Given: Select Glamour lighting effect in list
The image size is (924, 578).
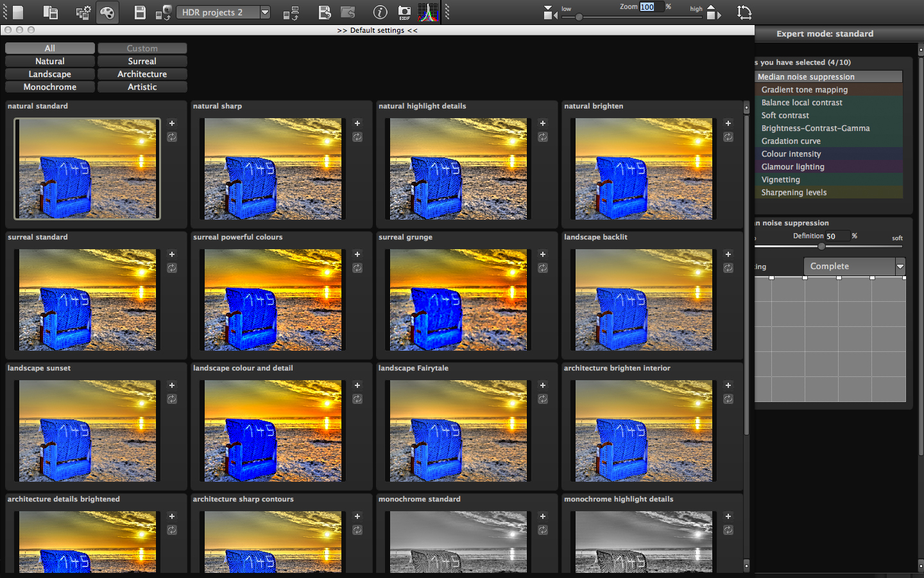Looking at the screenshot, I should (828, 166).
